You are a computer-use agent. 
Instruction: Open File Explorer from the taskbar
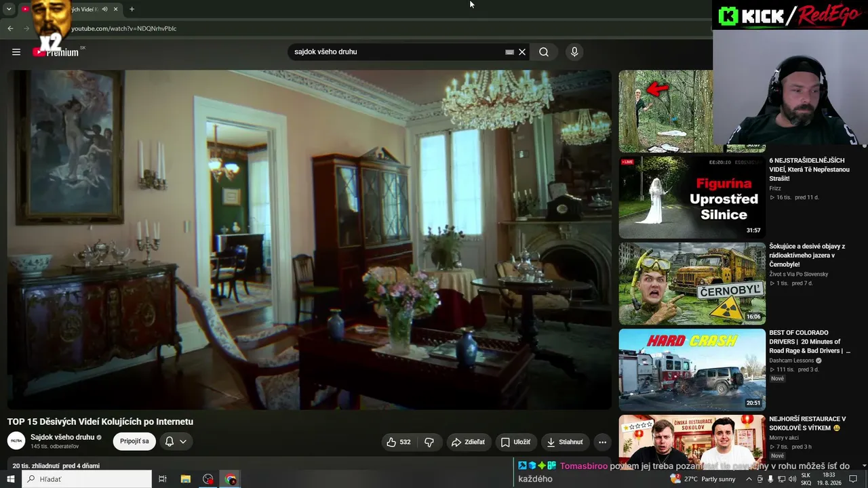click(x=186, y=479)
